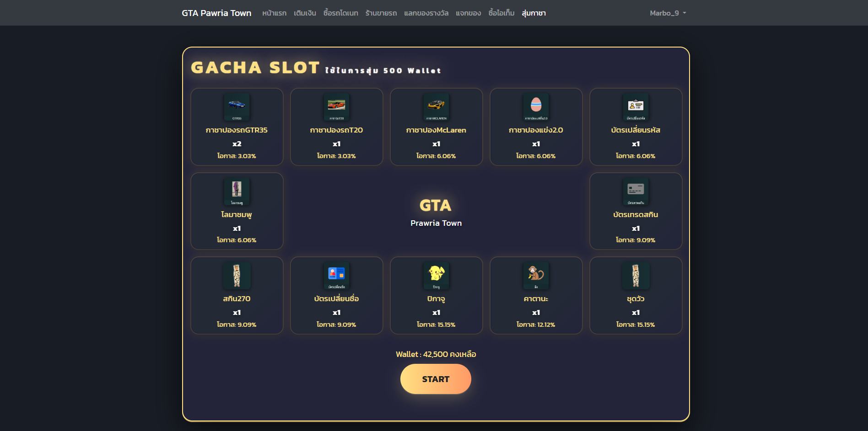868x431 pixels.
Task: Open the Marbo_9 user dropdown
Action: point(668,13)
